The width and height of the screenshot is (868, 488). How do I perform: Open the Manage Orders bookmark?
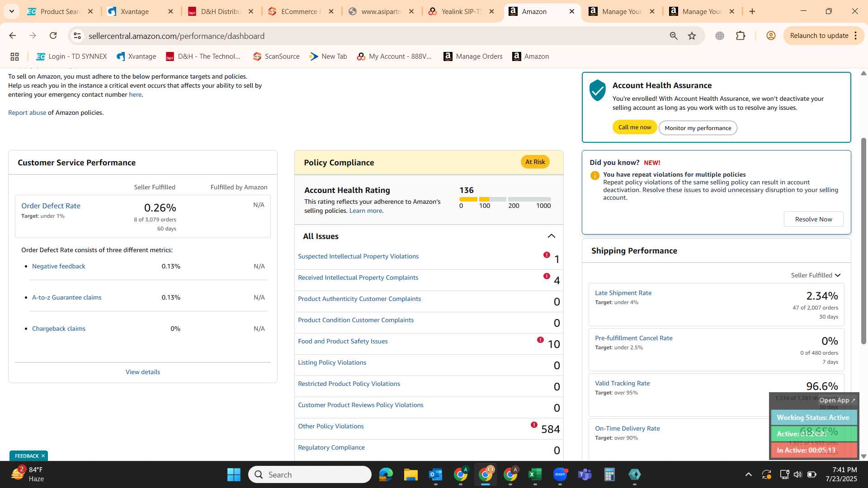coord(473,56)
